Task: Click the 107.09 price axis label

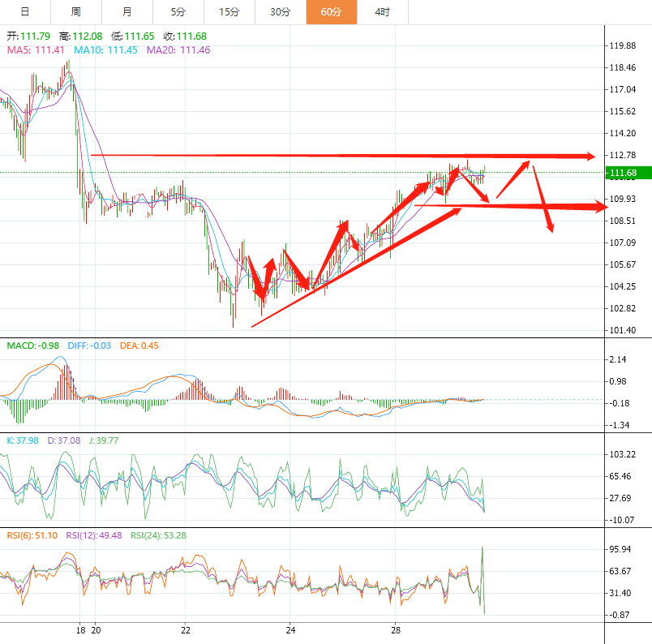Action: [x=623, y=243]
